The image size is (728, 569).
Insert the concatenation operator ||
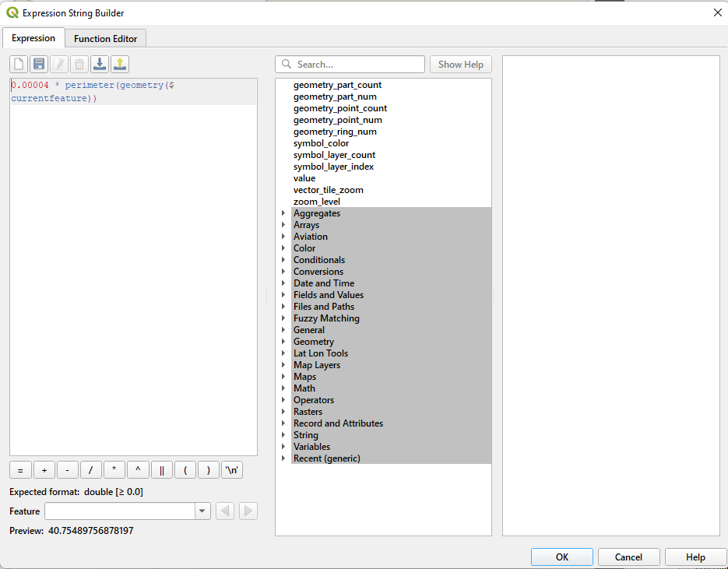coord(161,469)
